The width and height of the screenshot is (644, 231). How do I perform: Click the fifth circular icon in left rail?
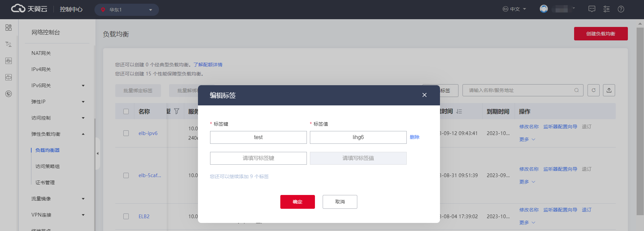9,94
